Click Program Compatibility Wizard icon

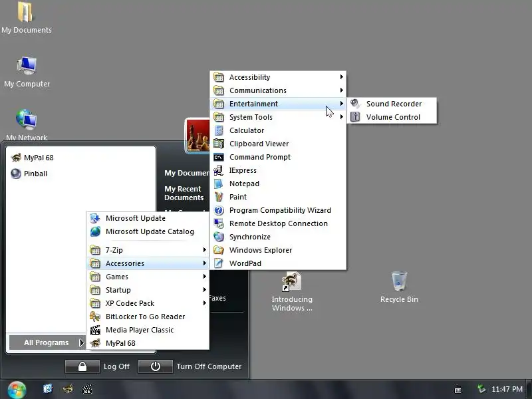(219, 210)
